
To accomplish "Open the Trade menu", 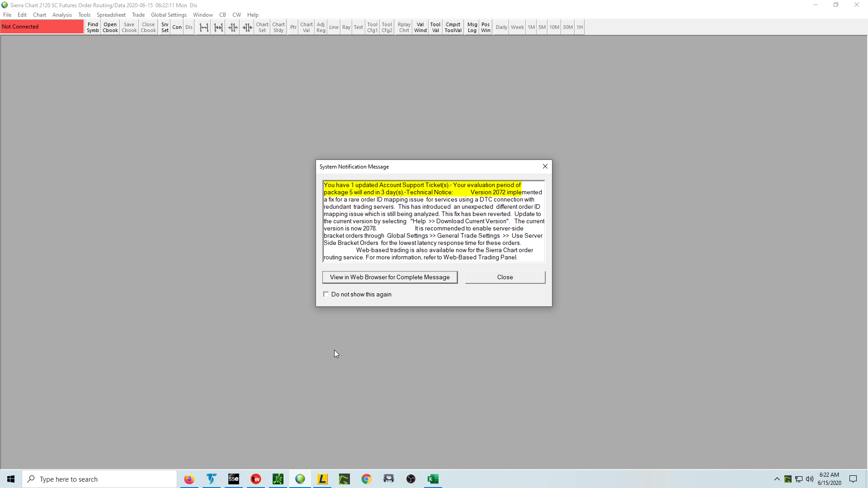I will 138,15.
